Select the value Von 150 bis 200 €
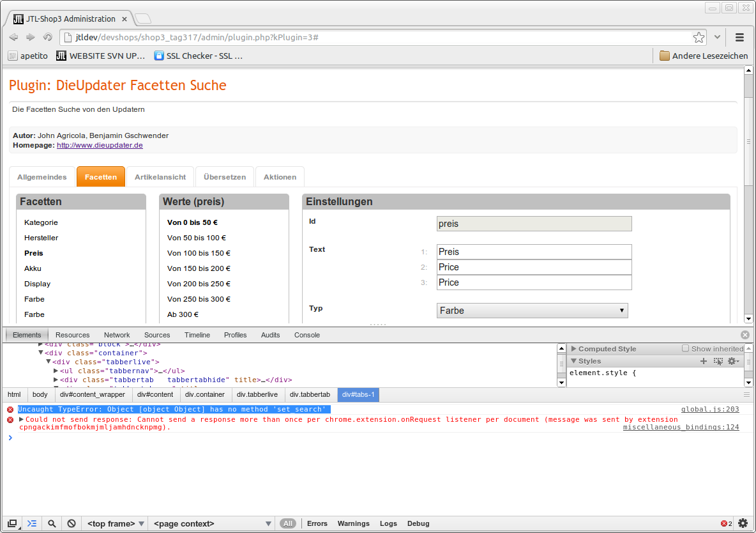The image size is (756, 533). tap(199, 268)
